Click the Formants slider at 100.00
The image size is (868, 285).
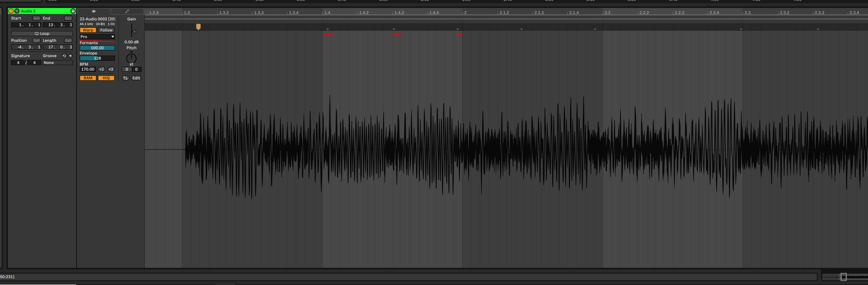pos(97,48)
